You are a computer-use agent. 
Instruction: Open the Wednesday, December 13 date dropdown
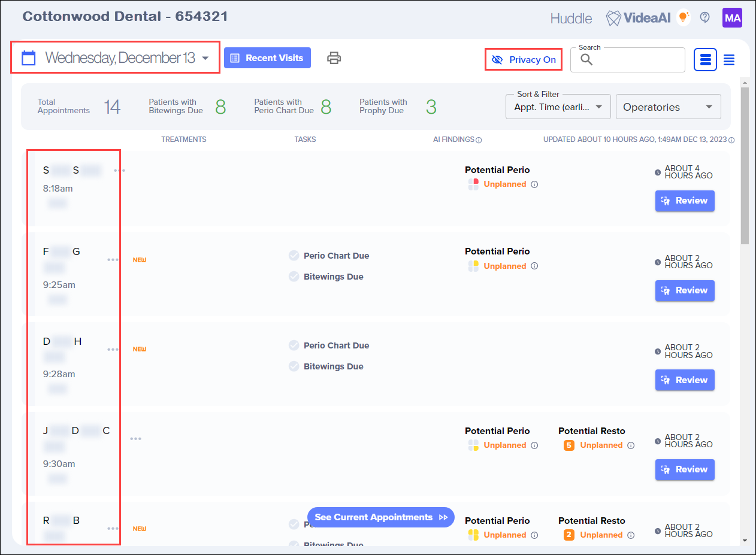(x=205, y=58)
